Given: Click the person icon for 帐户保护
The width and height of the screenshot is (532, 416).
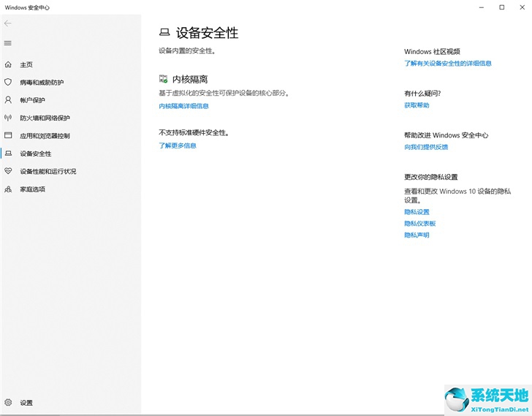Looking at the screenshot, I should pyautogui.click(x=8, y=99).
